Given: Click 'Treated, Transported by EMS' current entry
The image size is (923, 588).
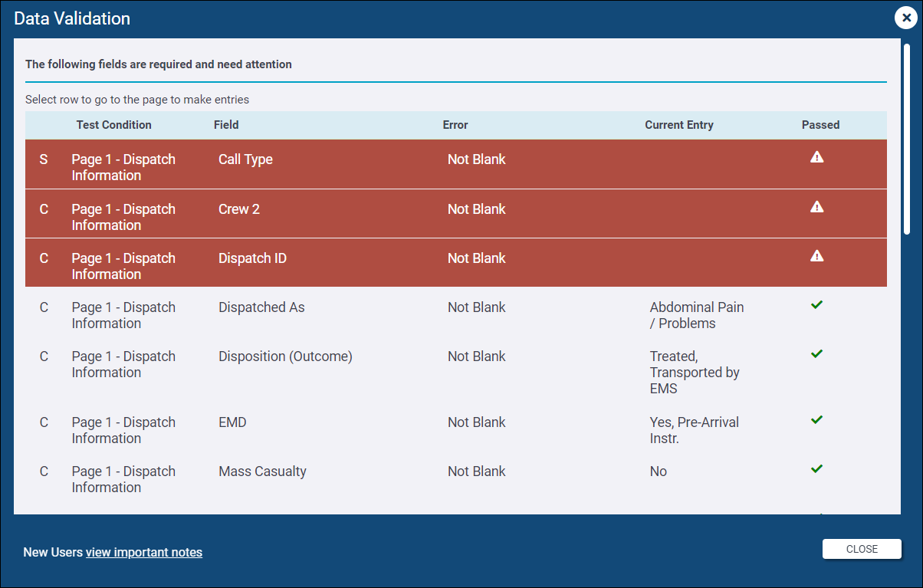Looking at the screenshot, I should 695,373.
